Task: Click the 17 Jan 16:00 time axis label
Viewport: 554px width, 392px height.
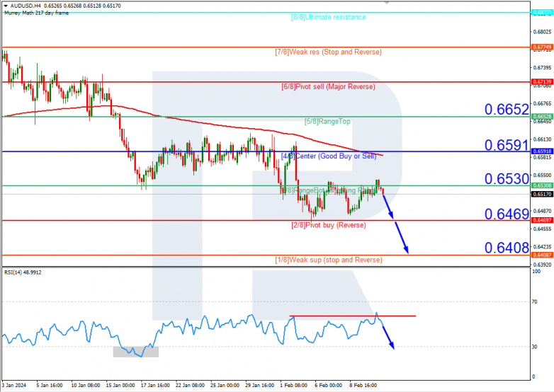Action: [x=155, y=386]
